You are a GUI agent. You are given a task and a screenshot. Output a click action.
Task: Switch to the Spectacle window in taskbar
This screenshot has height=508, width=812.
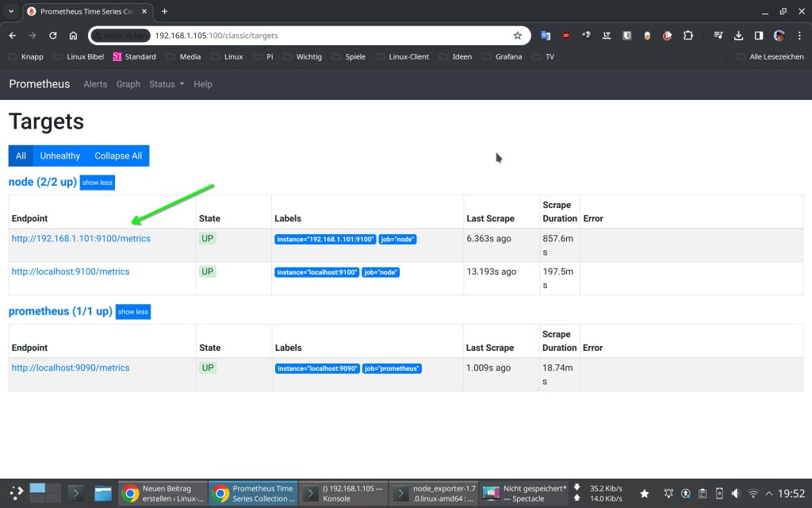(x=523, y=494)
